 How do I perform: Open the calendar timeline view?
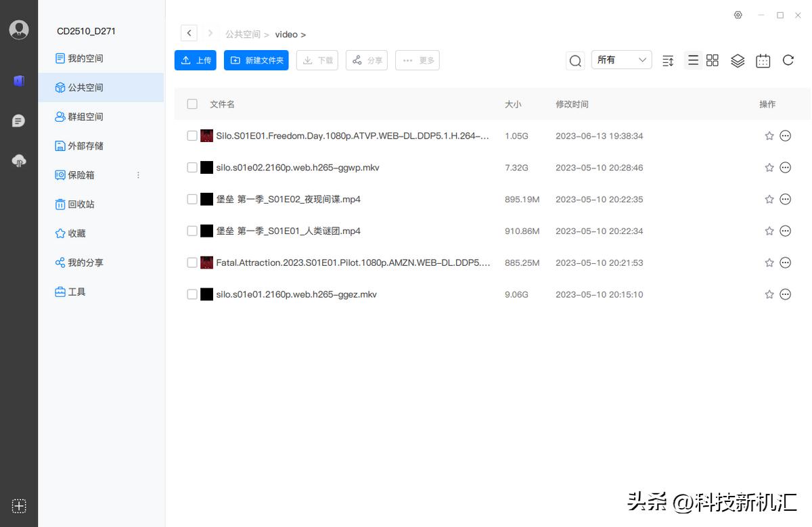(763, 60)
